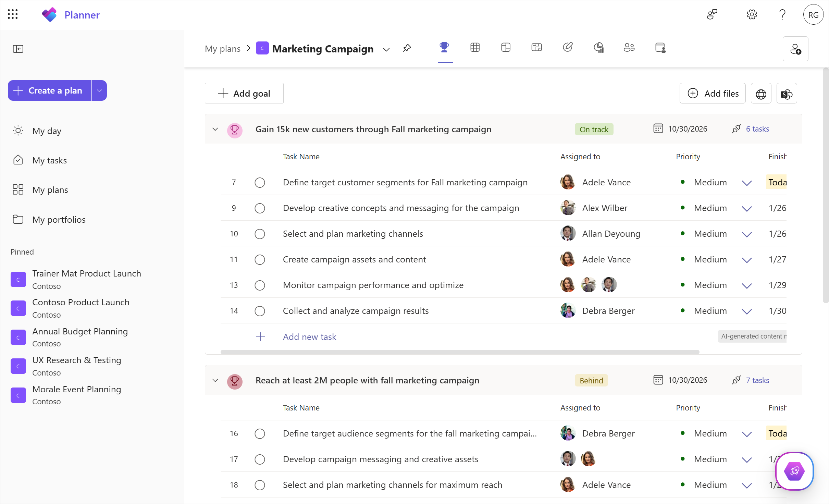
Task: Open the Marketing Campaign plan switcher dropdown
Action: 386,49
